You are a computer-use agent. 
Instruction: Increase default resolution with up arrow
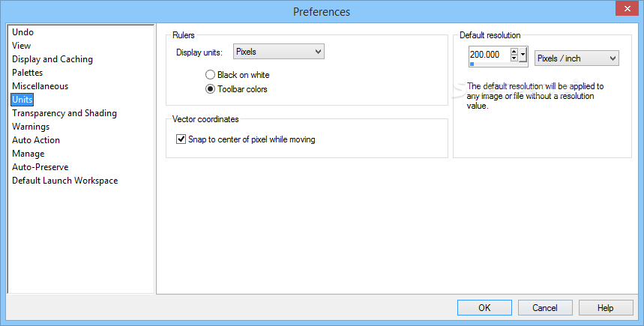pyautogui.click(x=514, y=51)
